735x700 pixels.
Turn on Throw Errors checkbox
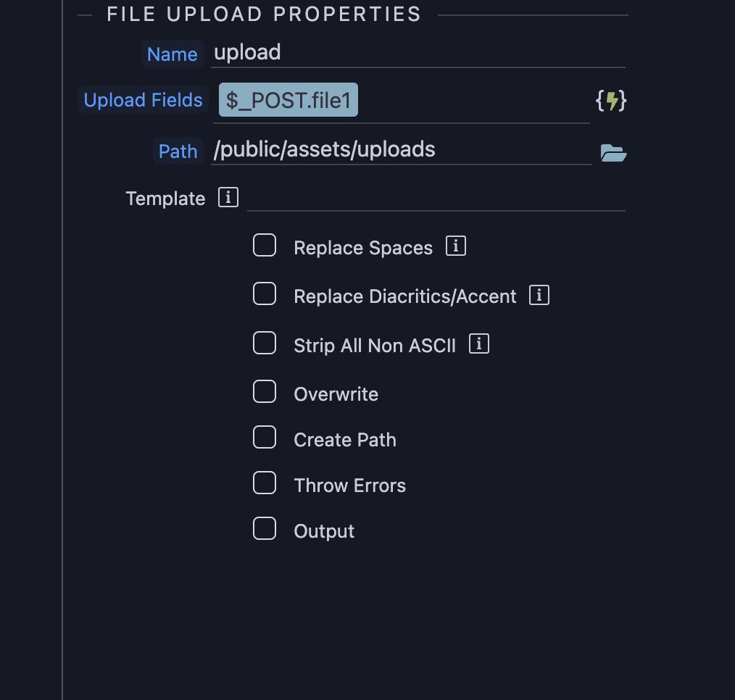coord(265,483)
